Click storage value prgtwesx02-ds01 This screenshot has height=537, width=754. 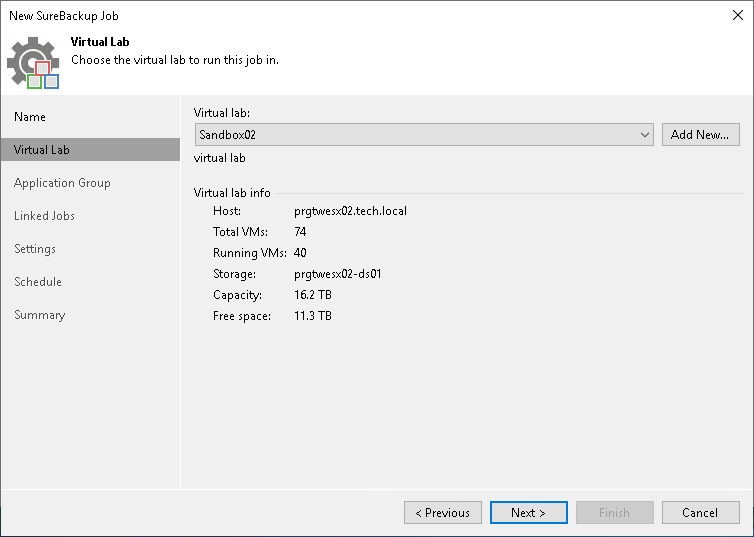coord(338,274)
